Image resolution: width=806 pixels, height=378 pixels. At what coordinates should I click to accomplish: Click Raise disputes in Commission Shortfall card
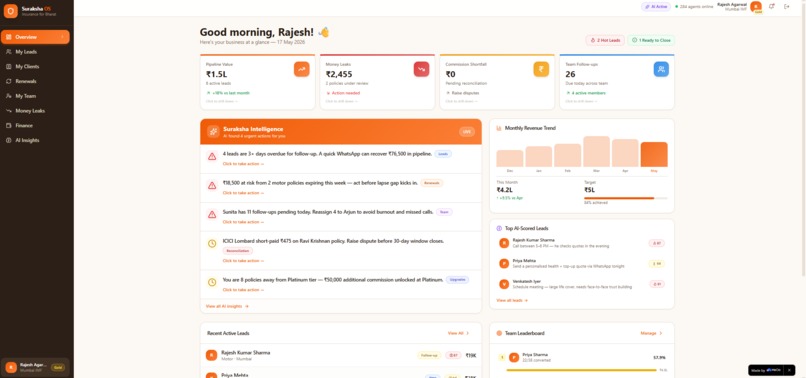click(465, 93)
